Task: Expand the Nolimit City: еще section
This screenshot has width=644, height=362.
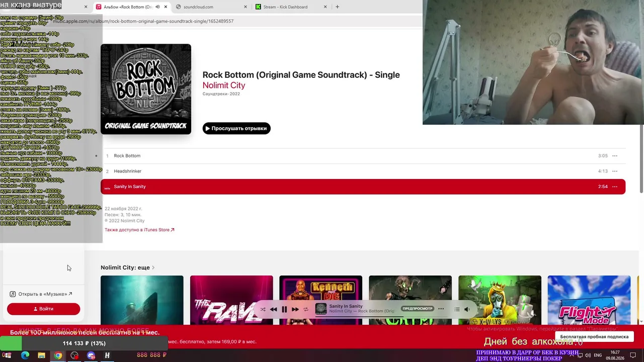Action: pos(128,267)
